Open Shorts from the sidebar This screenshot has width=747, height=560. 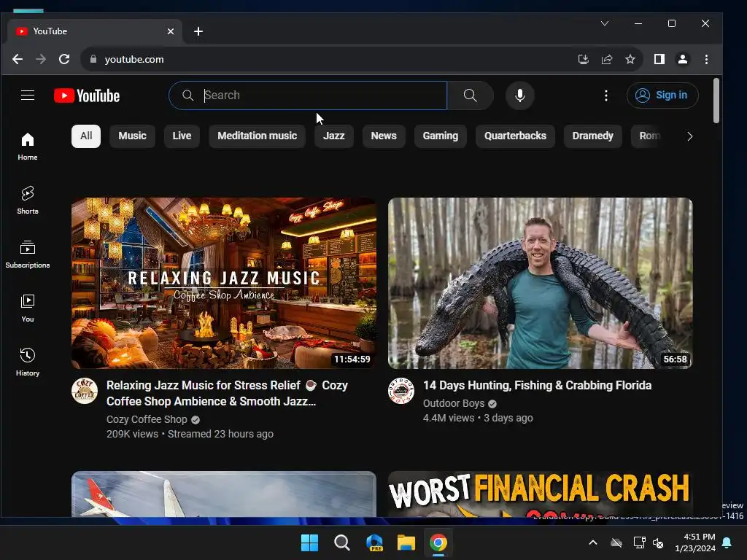28,200
